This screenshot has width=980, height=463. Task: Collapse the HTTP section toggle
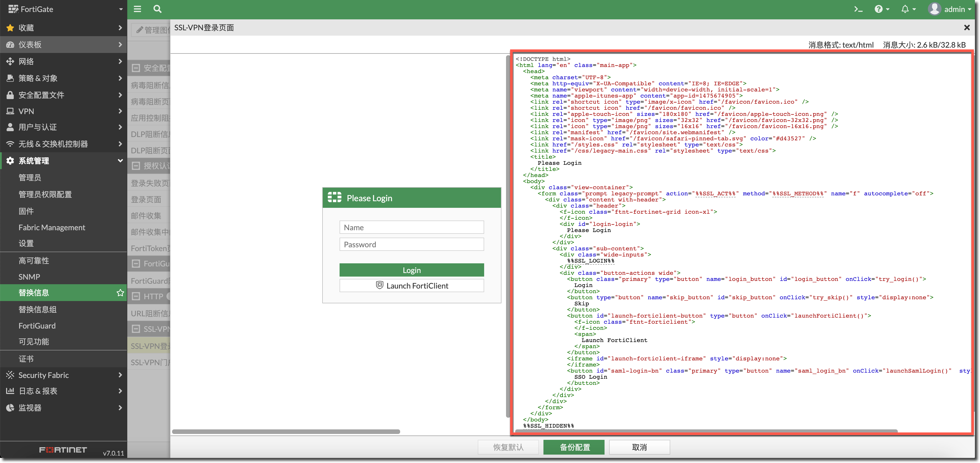(136, 296)
